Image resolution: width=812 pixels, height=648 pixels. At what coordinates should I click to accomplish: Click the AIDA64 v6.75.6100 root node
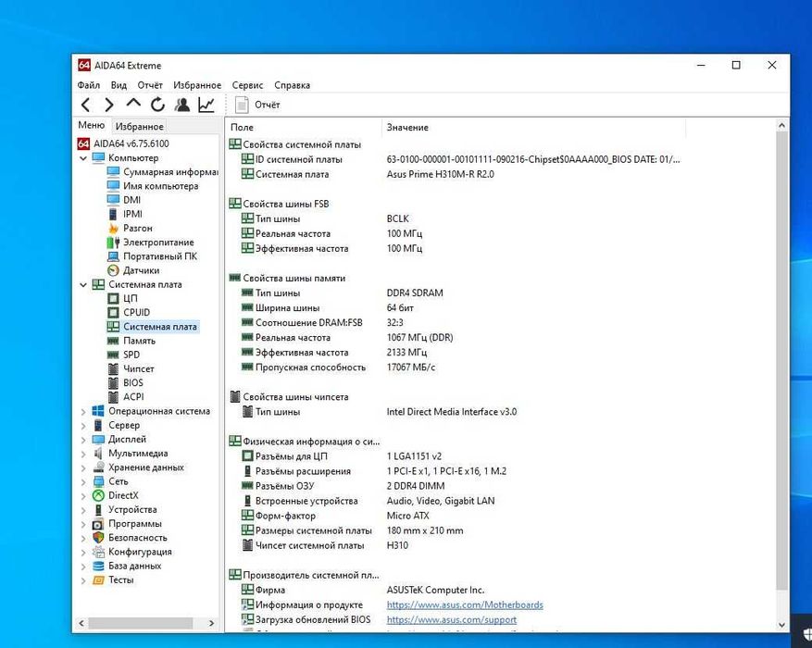(x=123, y=143)
